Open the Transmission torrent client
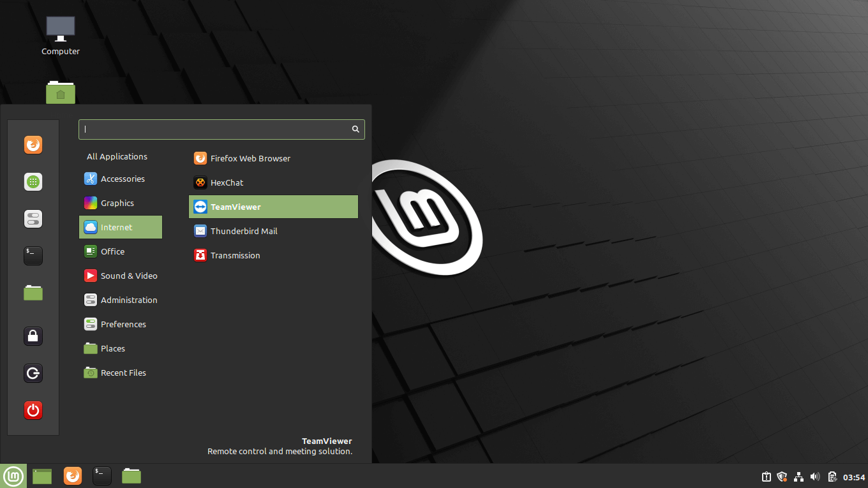The image size is (868, 488). (236, 255)
